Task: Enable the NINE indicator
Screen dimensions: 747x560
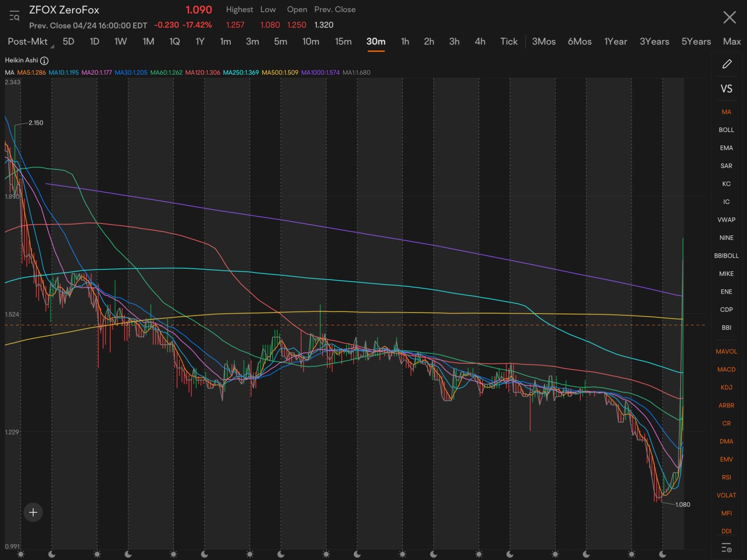Action: click(x=726, y=238)
